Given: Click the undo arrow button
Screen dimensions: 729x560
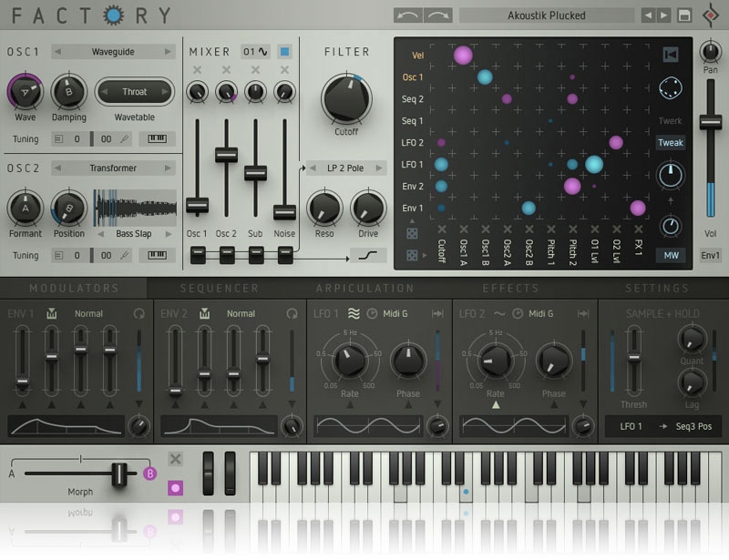Looking at the screenshot, I should [x=408, y=15].
